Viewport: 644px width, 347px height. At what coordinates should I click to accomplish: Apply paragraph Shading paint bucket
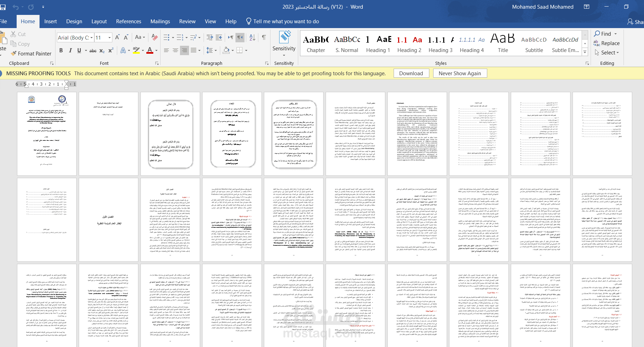coord(226,51)
